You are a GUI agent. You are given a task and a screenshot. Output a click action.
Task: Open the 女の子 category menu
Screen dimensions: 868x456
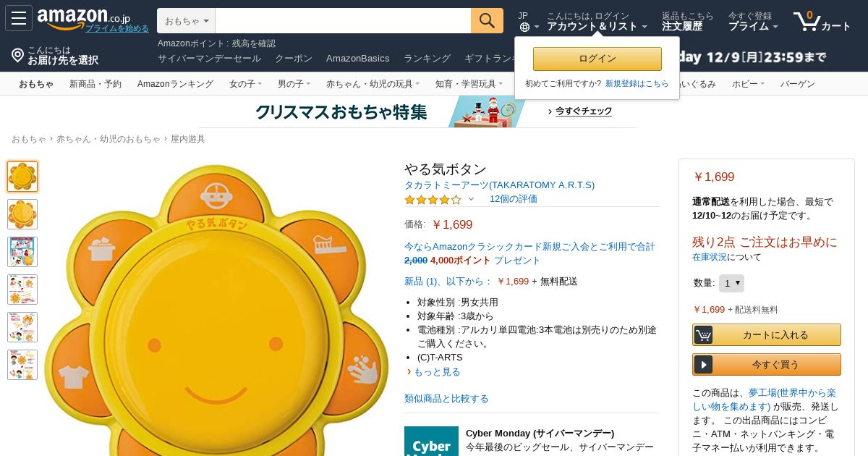[x=245, y=84]
